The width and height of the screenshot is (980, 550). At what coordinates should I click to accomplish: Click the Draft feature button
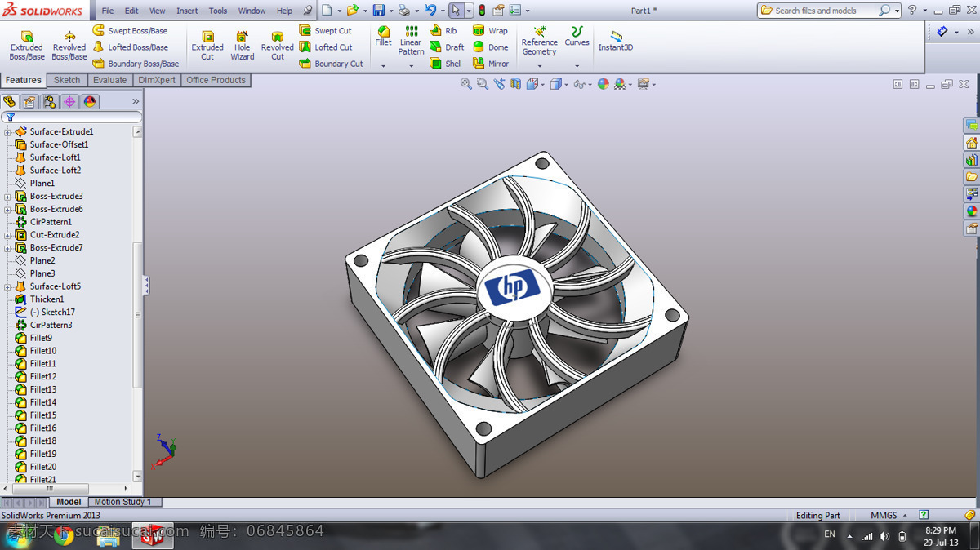click(447, 47)
